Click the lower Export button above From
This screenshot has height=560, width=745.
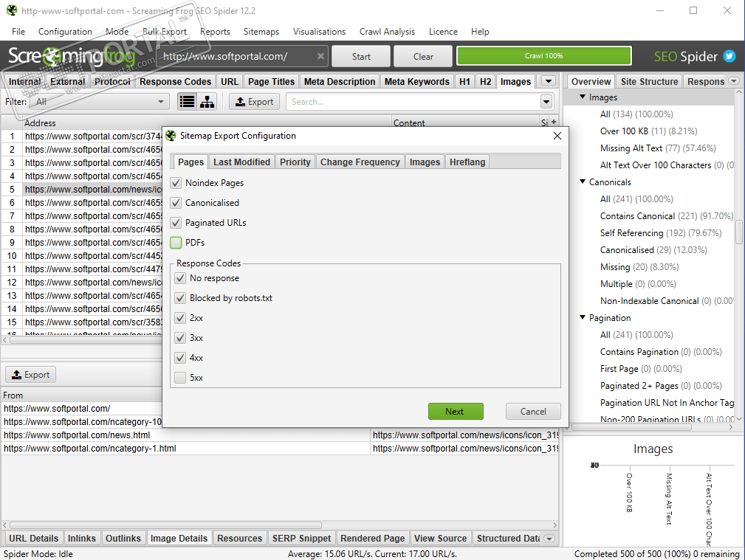tap(30, 375)
